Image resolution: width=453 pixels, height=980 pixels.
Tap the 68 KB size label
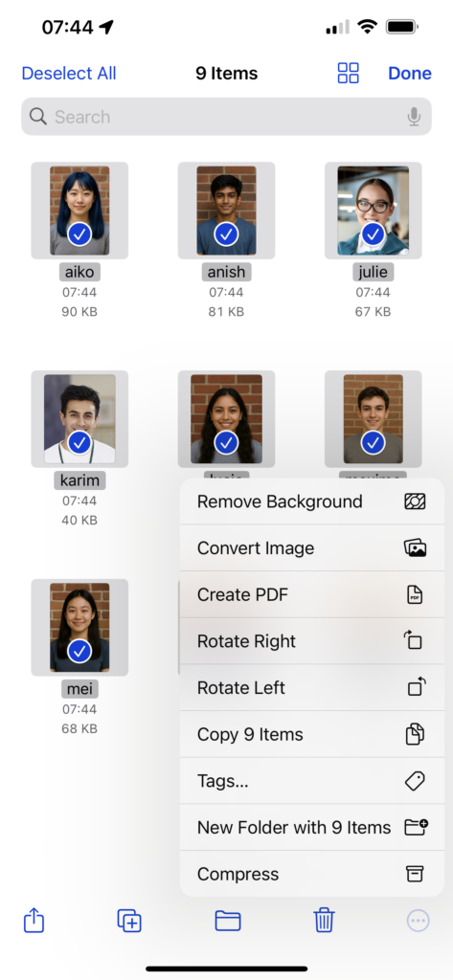click(x=79, y=728)
